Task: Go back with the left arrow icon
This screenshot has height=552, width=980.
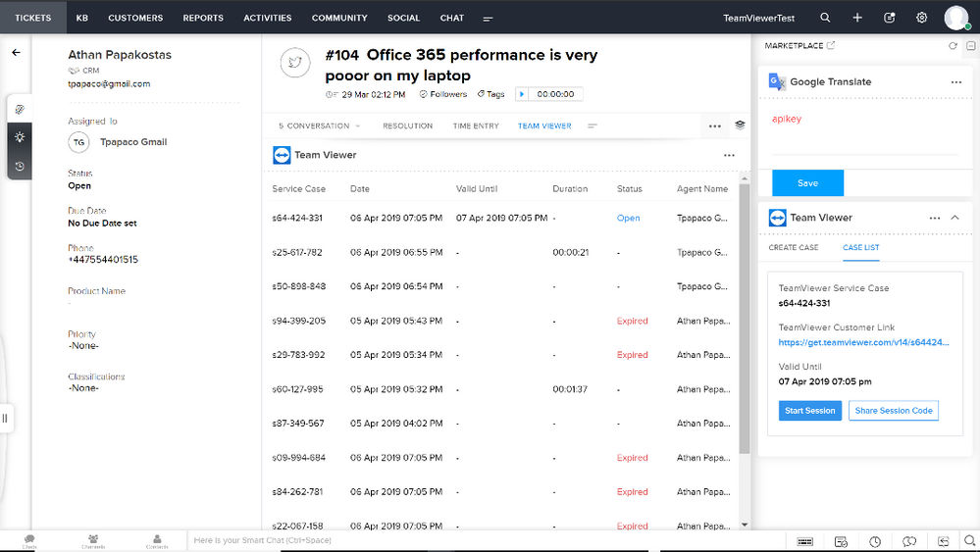Action: 17,52
